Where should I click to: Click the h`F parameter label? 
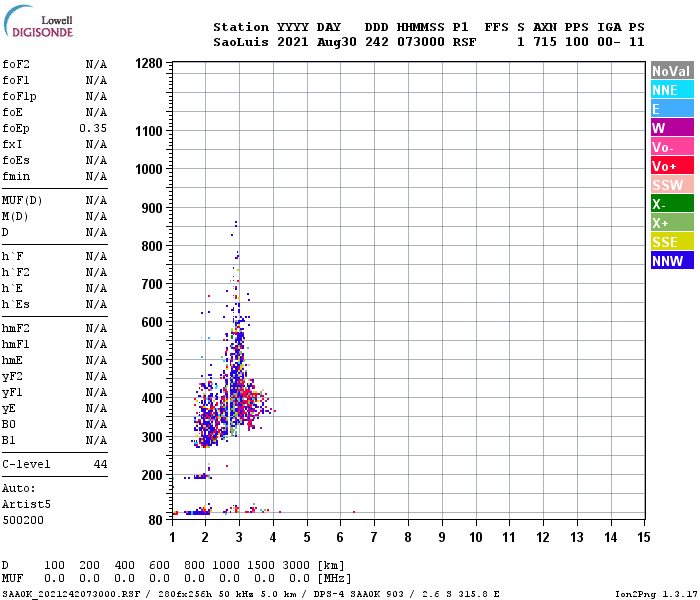[x=12, y=256]
